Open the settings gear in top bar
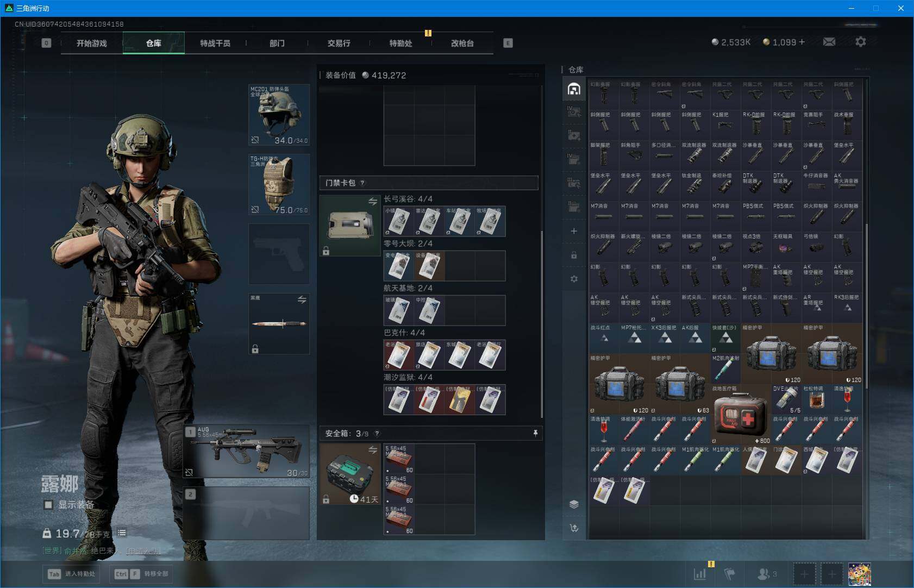 [861, 42]
